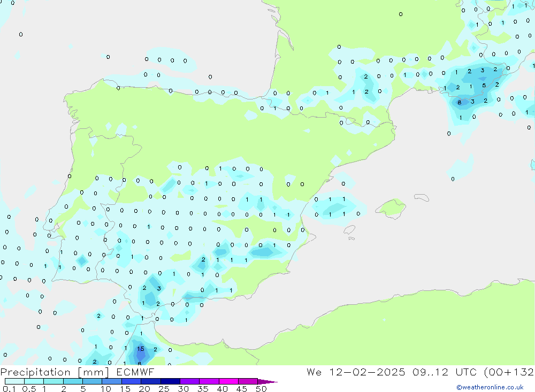Click the 20–25 mm legend color swatch

coord(151,381)
